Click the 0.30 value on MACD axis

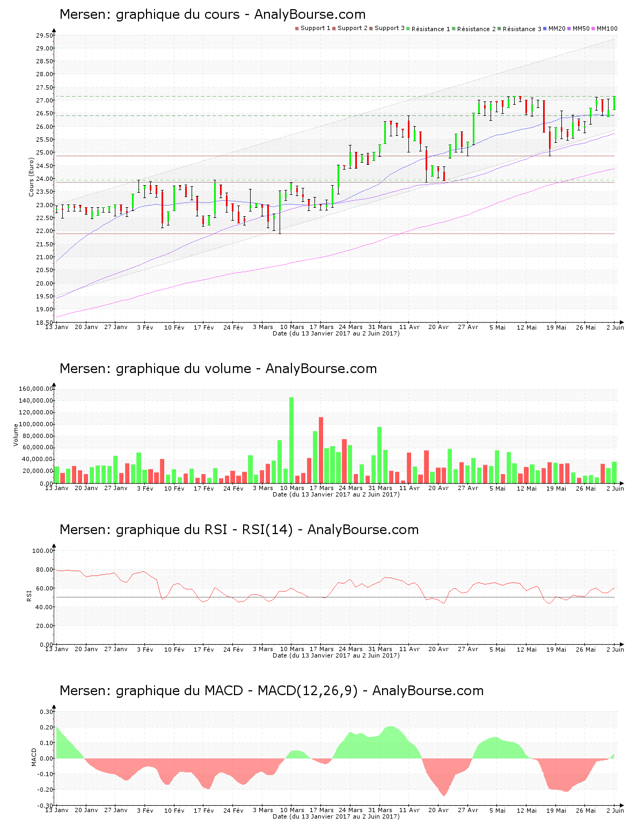47,712
